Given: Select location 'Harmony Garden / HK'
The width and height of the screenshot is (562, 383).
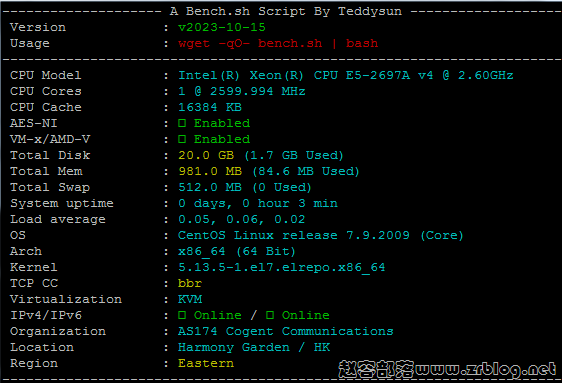Looking at the screenshot, I should pos(254,348).
